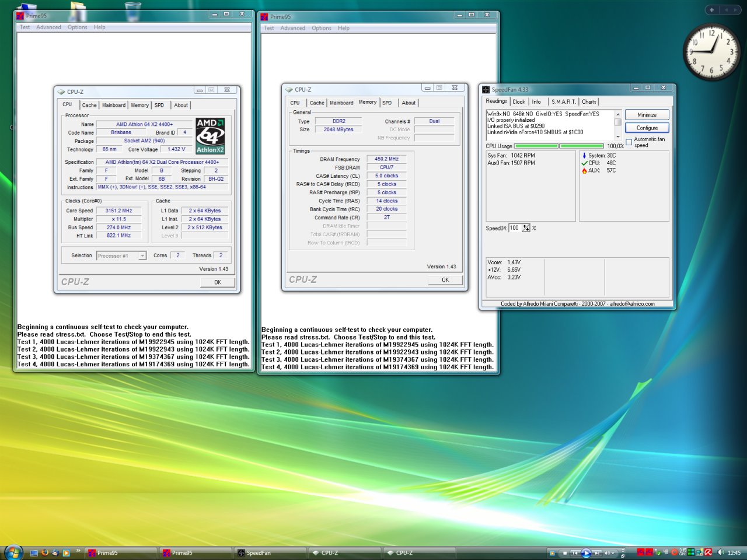Open the Charts tab in SpeedFan
The width and height of the screenshot is (747, 560).
(589, 101)
